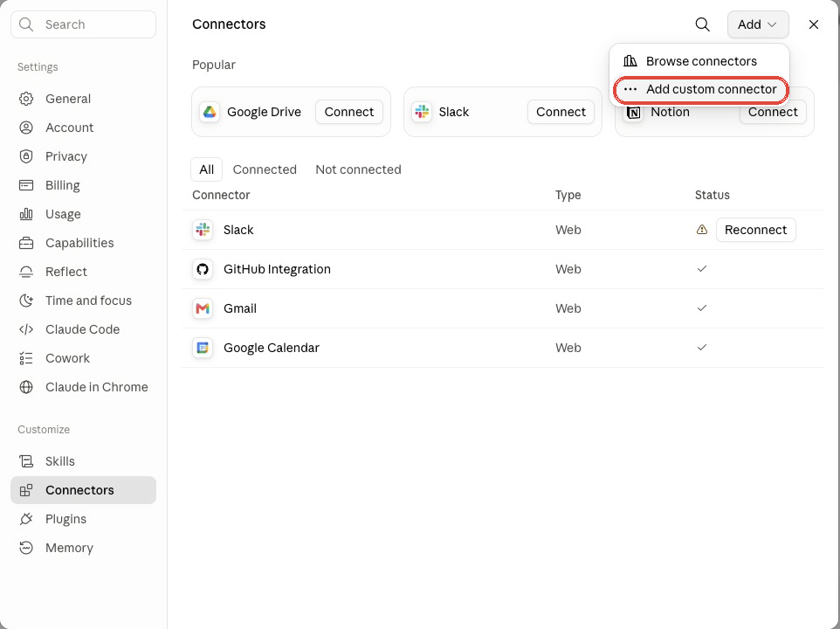Close the Connectors settings dialog
Viewport: 840px width, 629px height.
[813, 24]
